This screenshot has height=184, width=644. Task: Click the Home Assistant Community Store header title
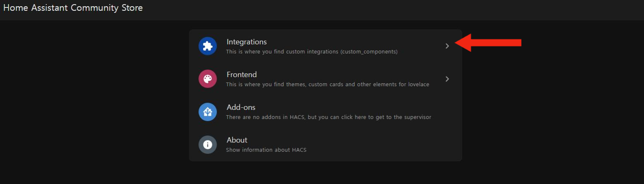73,8
